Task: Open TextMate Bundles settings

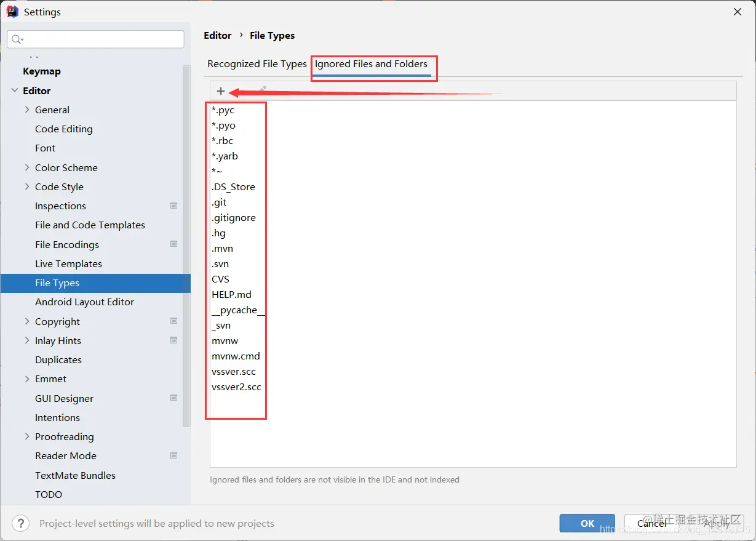Action: [x=75, y=475]
